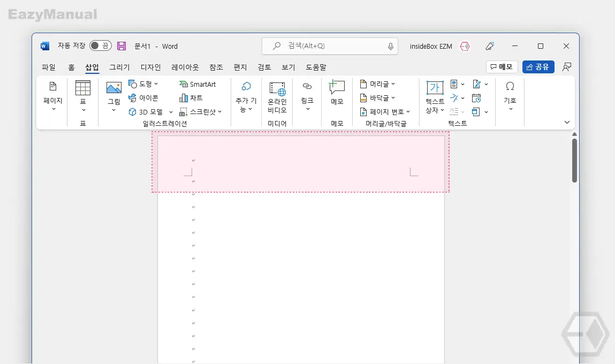Switch to the 디자인 (Design) tab

[x=150, y=67]
